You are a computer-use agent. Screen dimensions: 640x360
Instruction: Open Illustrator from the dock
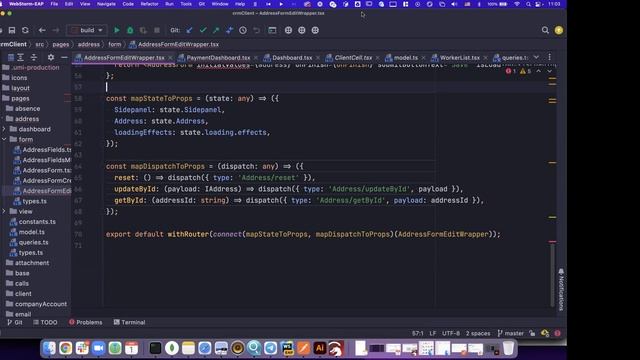320,348
